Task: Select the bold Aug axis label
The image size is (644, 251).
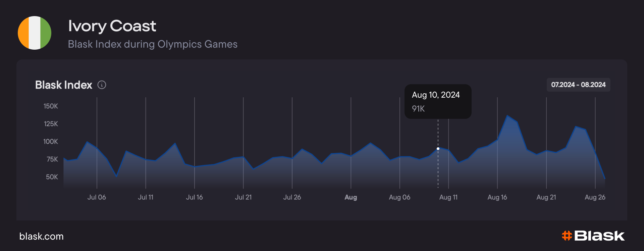Action: point(351,197)
